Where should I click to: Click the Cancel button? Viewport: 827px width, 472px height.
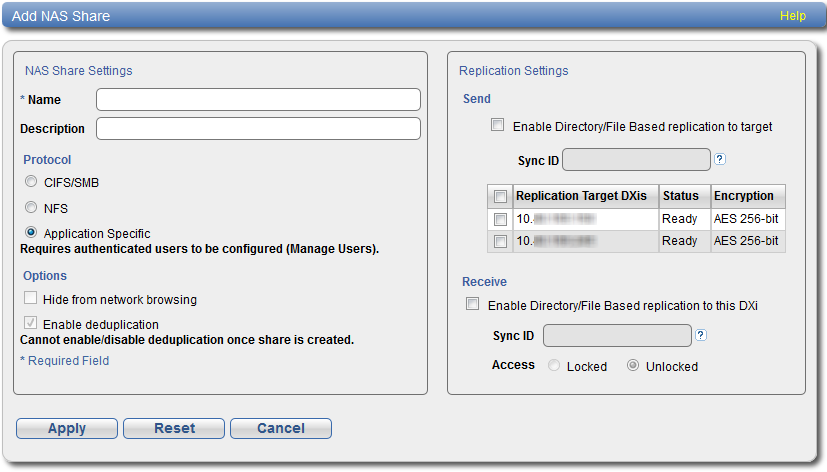[280, 428]
